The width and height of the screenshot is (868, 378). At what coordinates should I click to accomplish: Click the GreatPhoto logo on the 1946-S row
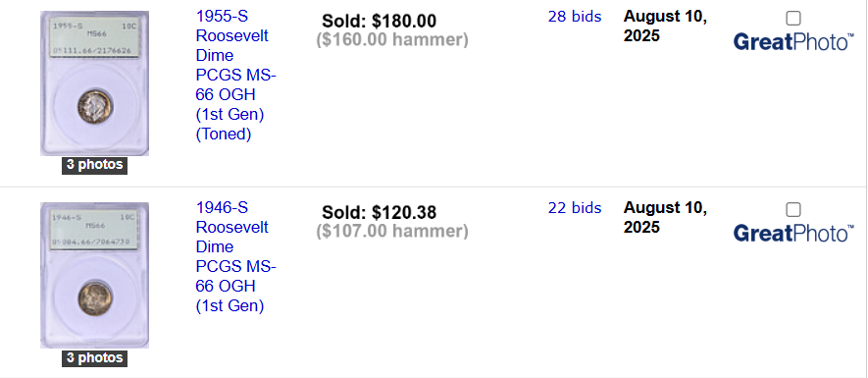click(793, 234)
